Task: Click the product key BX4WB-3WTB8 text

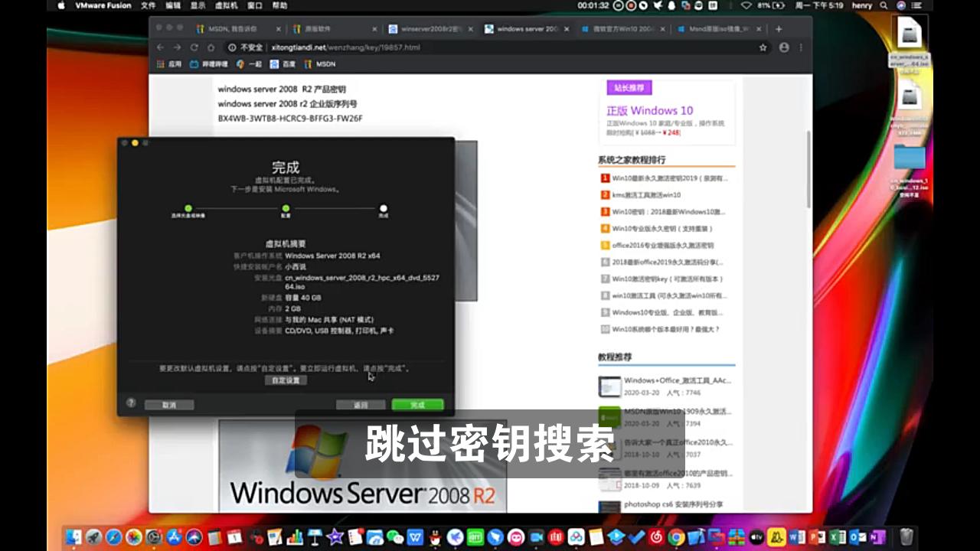Action: 290,119
